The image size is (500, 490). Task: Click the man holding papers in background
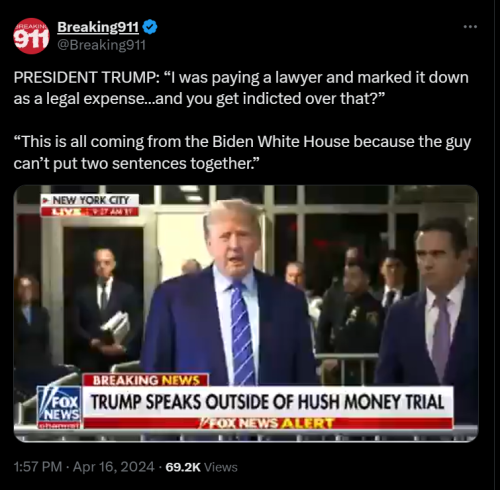click(106, 307)
